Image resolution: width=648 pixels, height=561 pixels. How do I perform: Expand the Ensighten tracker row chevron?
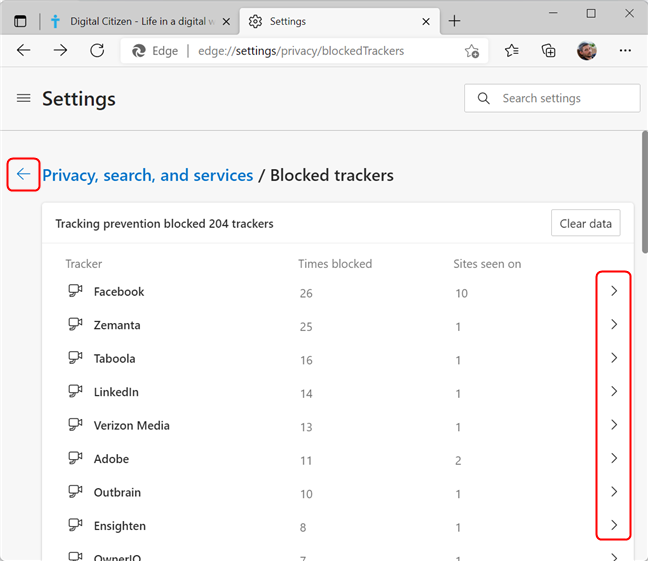coord(614,525)
